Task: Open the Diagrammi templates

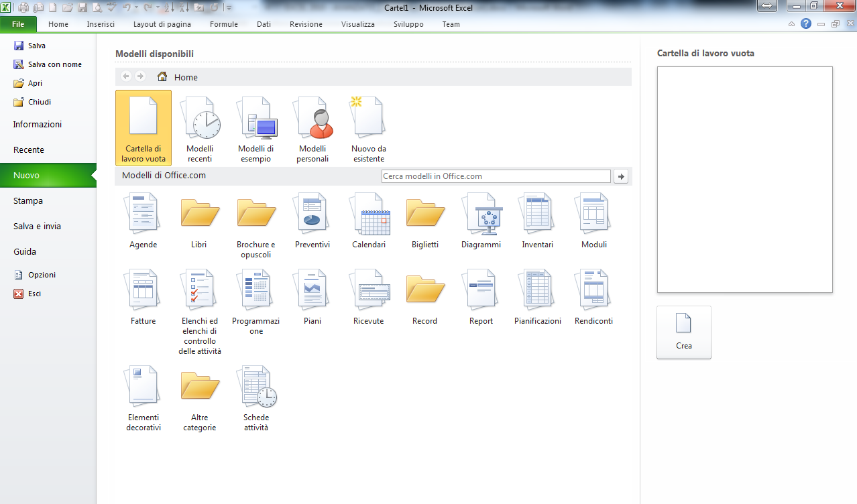Action: click(x=481, y=222)
